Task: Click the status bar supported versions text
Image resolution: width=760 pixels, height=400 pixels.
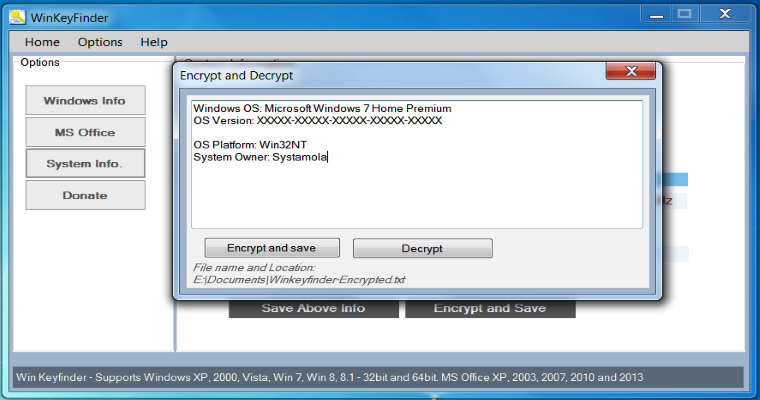Action: click(330, 377)
